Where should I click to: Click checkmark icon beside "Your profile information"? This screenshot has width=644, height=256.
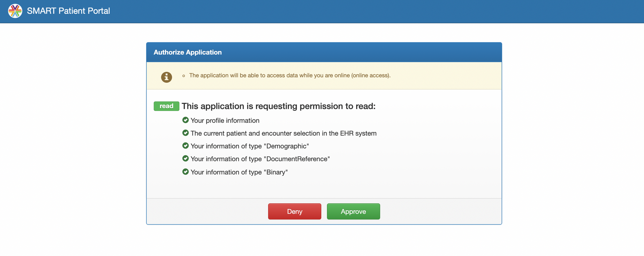185,120
